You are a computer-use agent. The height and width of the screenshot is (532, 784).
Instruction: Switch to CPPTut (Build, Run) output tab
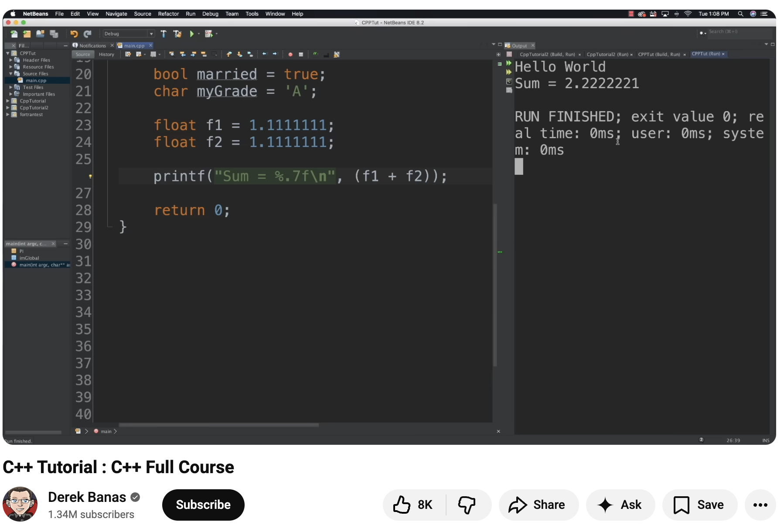click(x=659, y=55)
